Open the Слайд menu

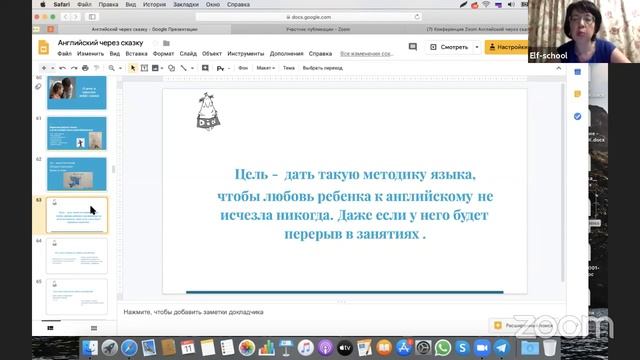click(x=188, y=54)
